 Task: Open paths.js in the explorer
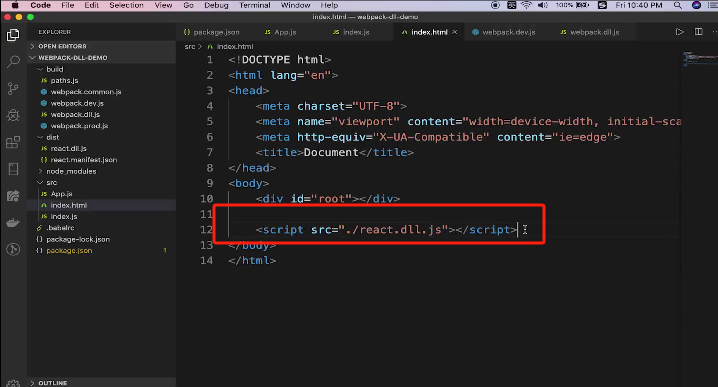(102, 81)
